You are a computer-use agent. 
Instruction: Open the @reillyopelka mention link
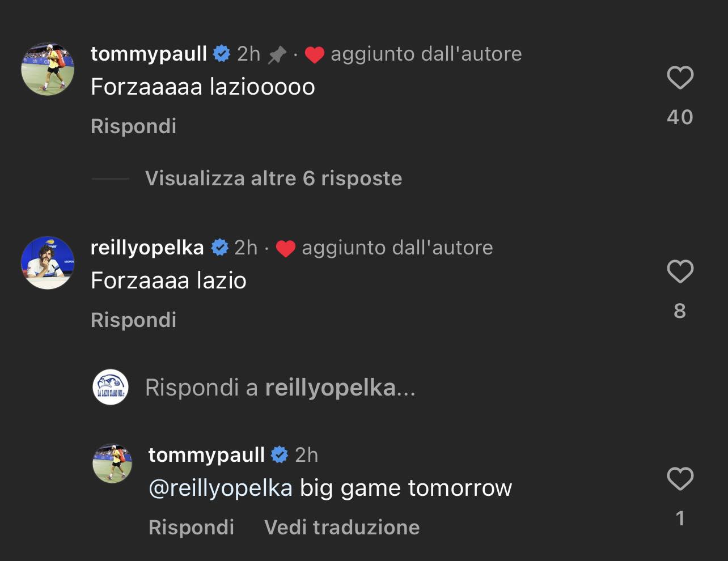221,488
